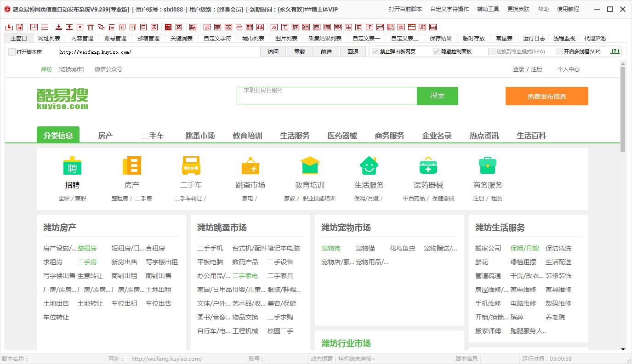This screenshot has height=364, width=632.
Task: Click the UBB toolbar icon
Action: 422,27
